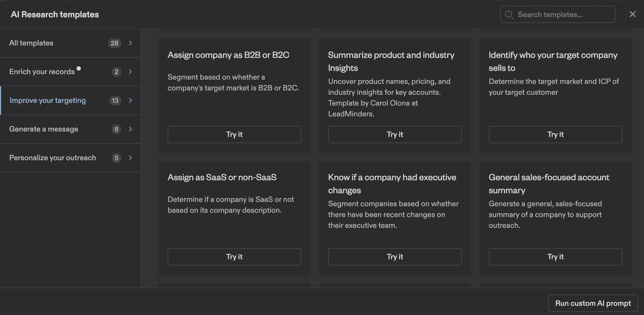Expand the Generate a message category
This screenshot has width=644, height=315.
point(131,129)
